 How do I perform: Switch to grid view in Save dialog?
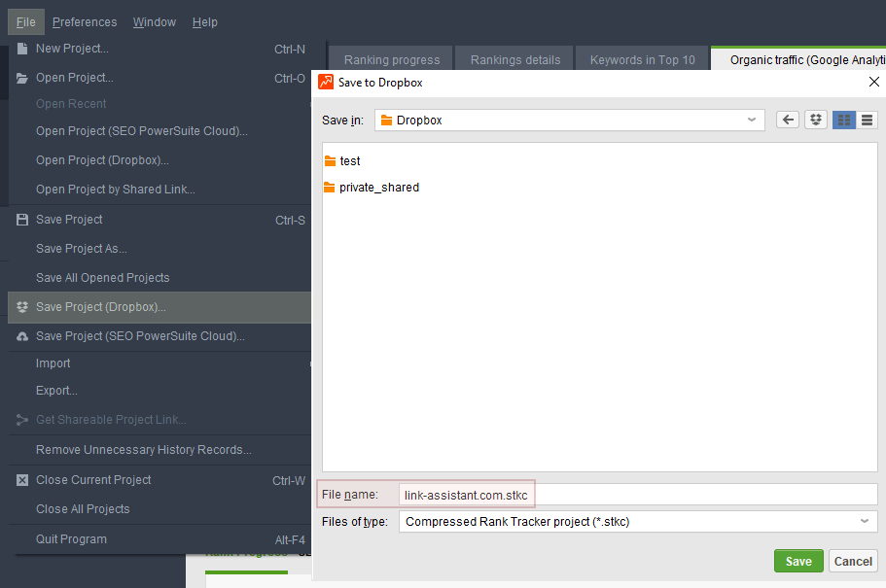point(844,120)
